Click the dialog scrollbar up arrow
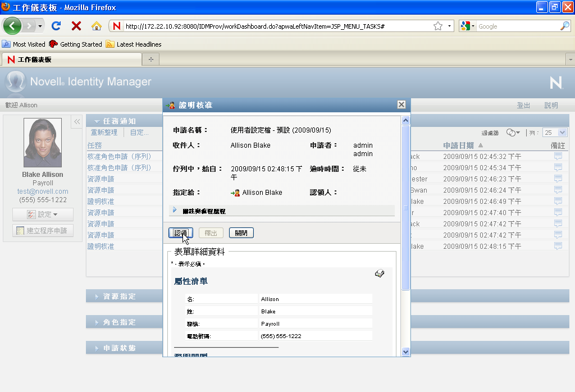The width and height of the screenshot is (575, 392). tap(405, 120)
